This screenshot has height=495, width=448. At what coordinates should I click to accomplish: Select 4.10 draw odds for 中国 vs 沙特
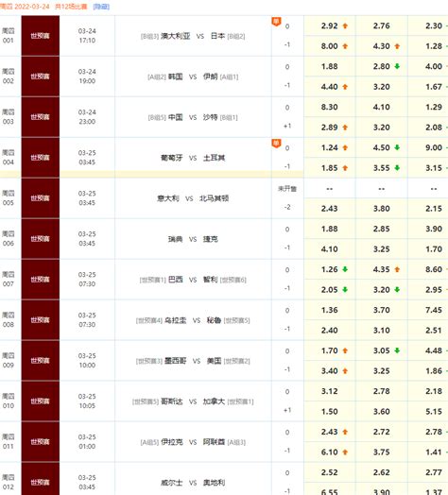(382, 107)
